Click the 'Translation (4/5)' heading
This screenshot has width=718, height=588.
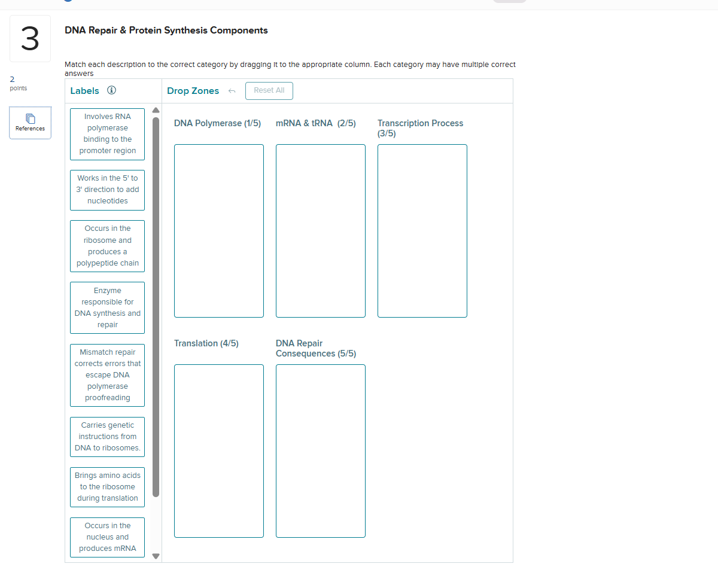206,343
